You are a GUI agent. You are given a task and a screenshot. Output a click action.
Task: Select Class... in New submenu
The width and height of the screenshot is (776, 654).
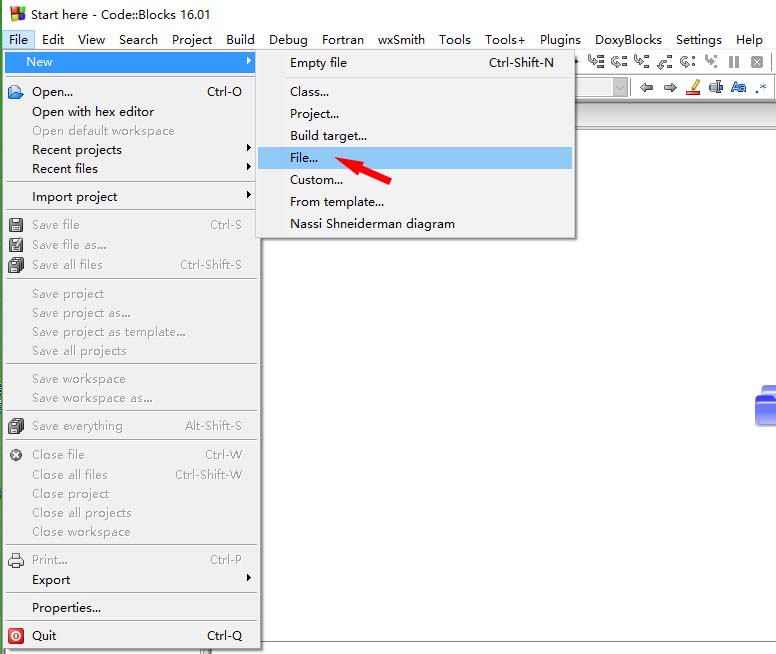[415, 92]
